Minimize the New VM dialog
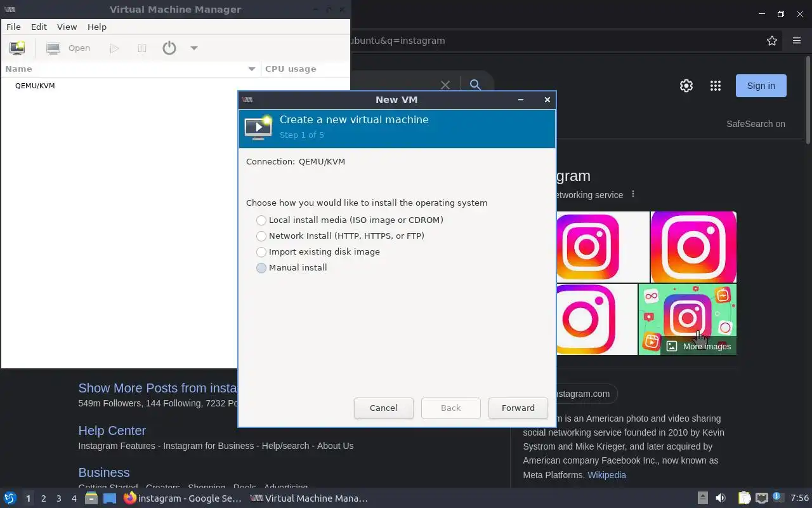 [521, 100]
